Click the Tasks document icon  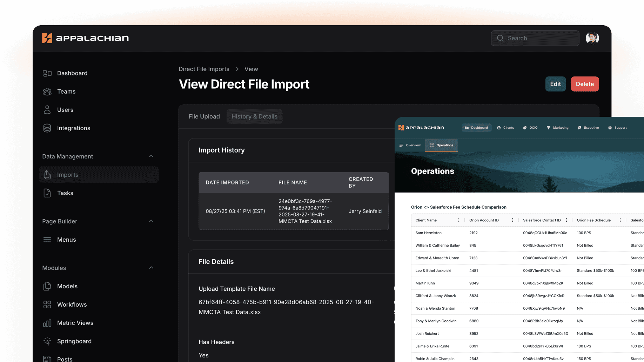coord(47,193)
